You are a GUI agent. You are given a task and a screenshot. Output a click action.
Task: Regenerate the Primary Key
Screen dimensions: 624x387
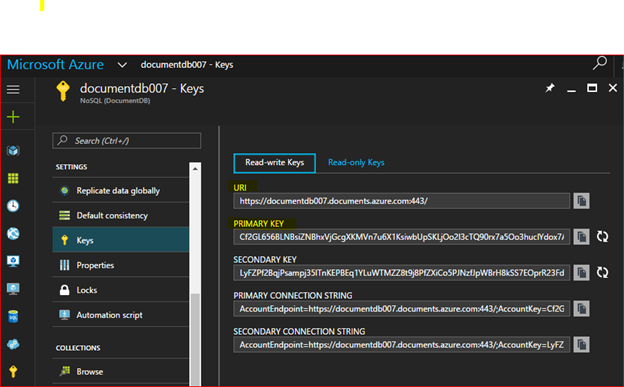pos(602,236)
